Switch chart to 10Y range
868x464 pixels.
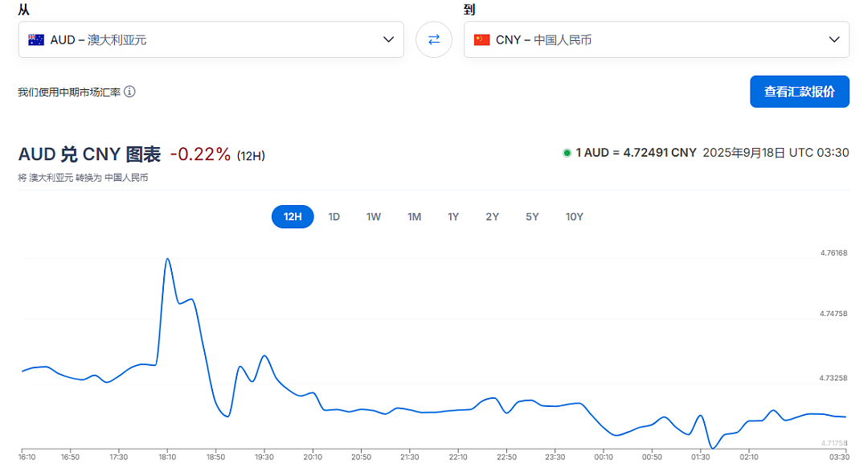tap(575, 216)
